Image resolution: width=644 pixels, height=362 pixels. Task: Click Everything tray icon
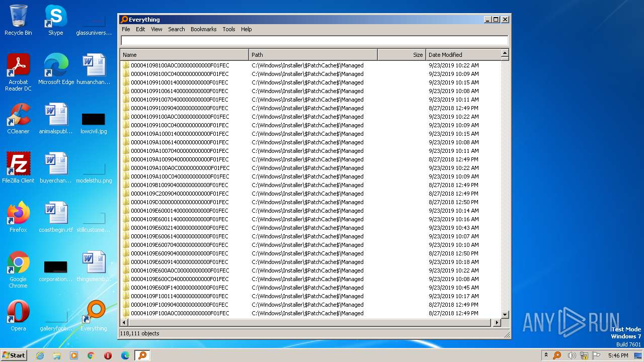click(x=557, y=355)
